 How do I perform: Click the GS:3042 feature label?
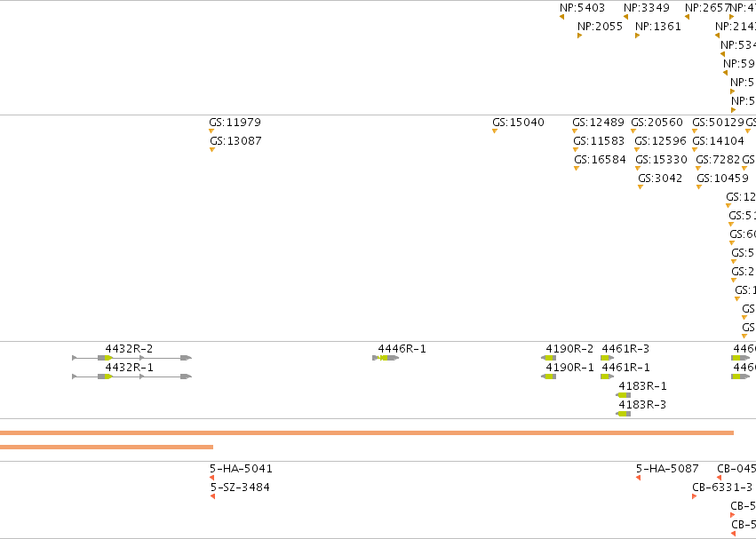660,178
